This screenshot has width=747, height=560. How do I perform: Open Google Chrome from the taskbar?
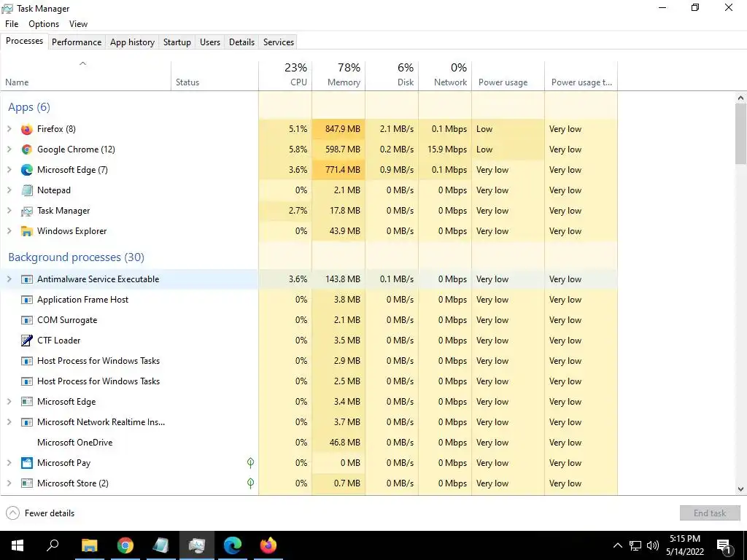(125, 545)
